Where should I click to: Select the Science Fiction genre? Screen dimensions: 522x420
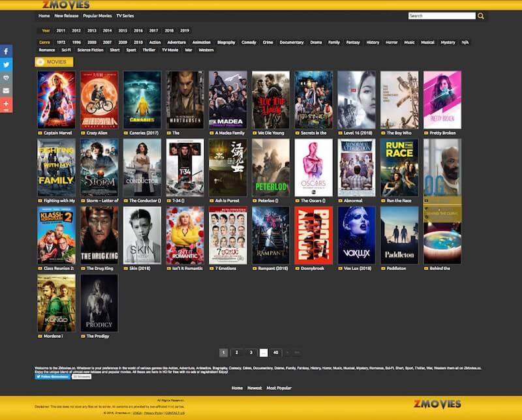91,50
